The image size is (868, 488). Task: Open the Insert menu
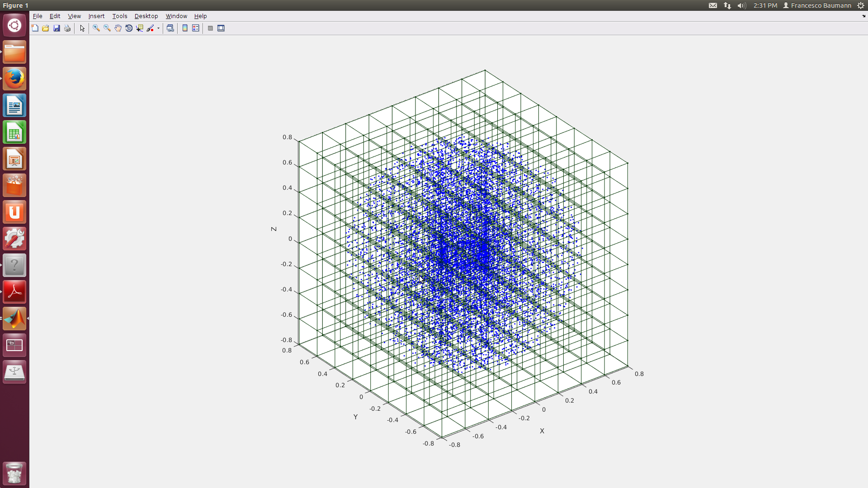point(96,16)
